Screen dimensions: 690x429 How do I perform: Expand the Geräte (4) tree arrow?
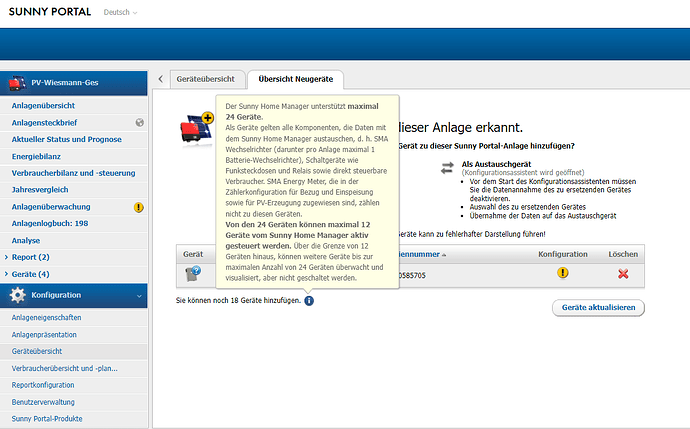6,274
